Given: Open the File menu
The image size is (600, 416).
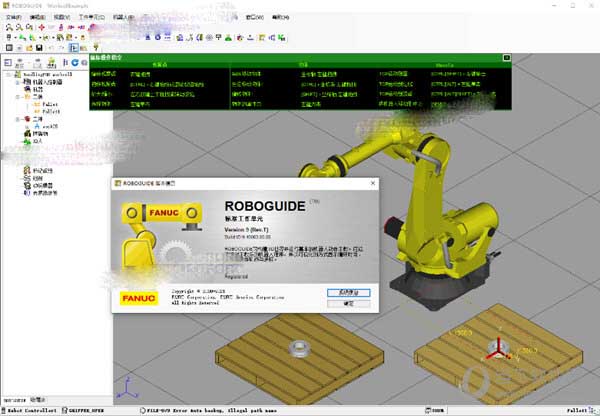Looking at the screenshot, I should point(14,17).
